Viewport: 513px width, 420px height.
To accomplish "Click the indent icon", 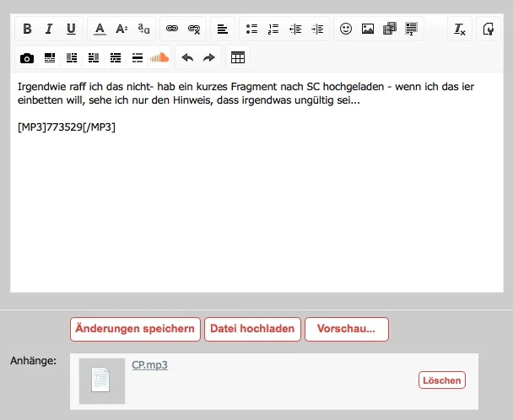I will click(317, 30).
